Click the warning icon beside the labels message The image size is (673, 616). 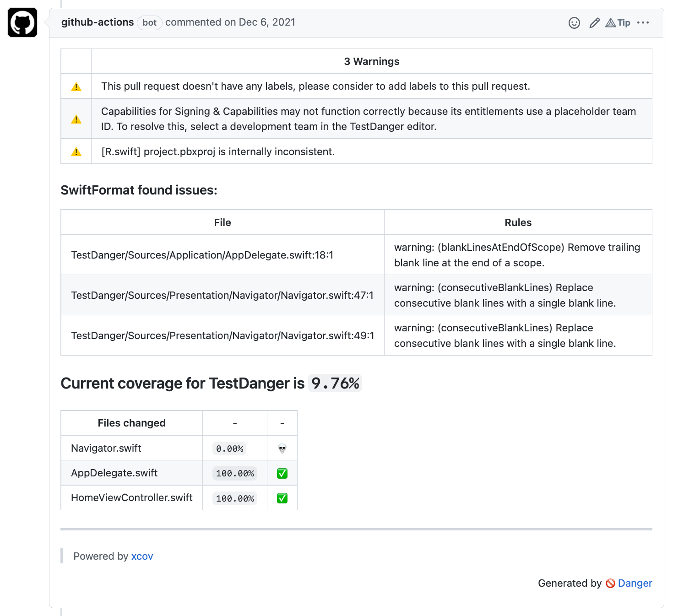tap(76, 87)
